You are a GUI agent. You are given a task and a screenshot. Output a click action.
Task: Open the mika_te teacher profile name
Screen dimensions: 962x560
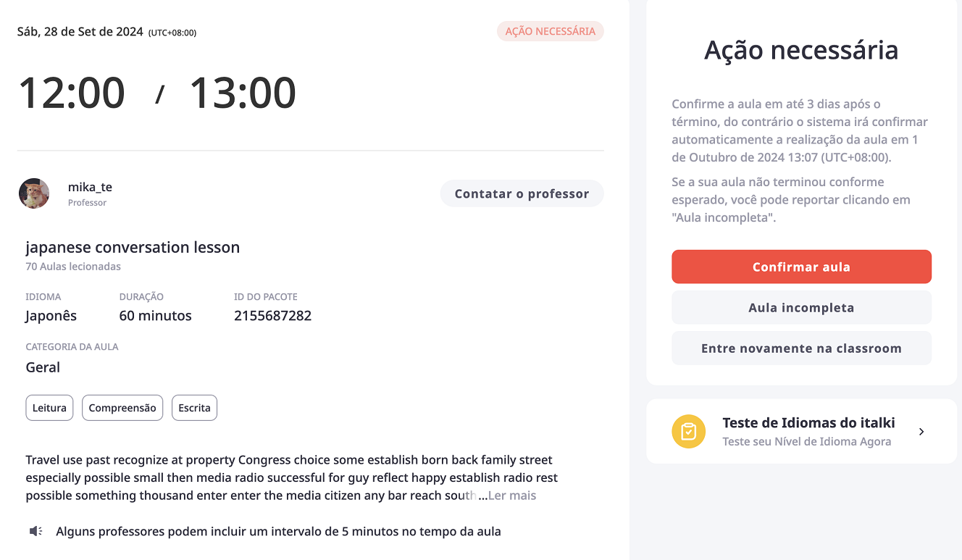pos(90,187)
